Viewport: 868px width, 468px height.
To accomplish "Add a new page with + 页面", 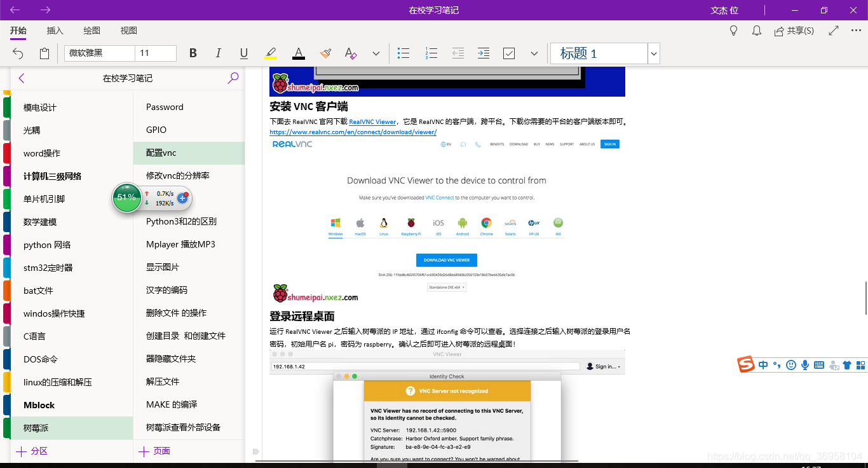I will (x=154, y=451).
